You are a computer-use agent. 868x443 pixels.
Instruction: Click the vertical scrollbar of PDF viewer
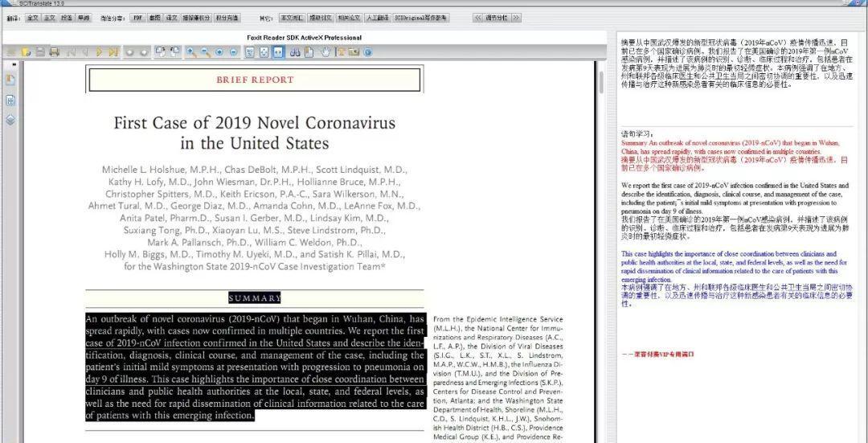tap(598, 241)
